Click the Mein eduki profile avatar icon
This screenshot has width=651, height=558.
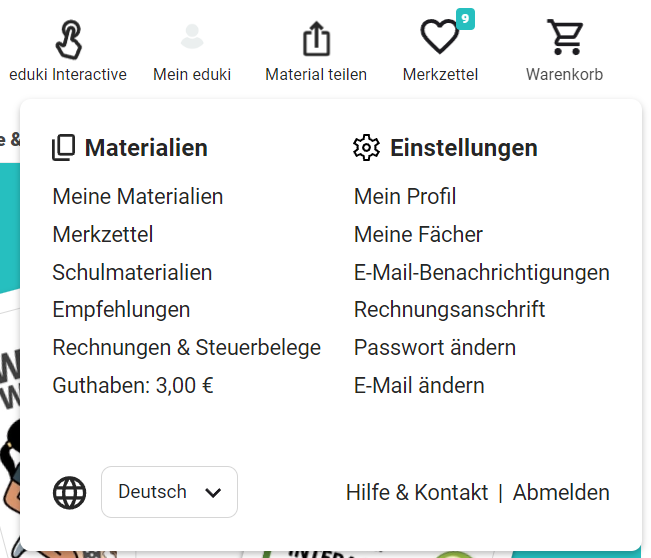click(x=192, y=38)
